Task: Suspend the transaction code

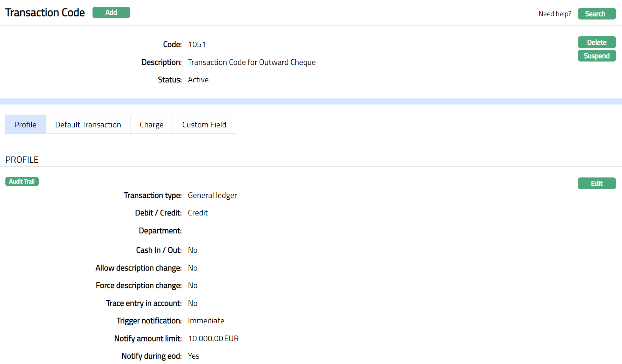Action: pyautogui.click(x=596, y=56)
